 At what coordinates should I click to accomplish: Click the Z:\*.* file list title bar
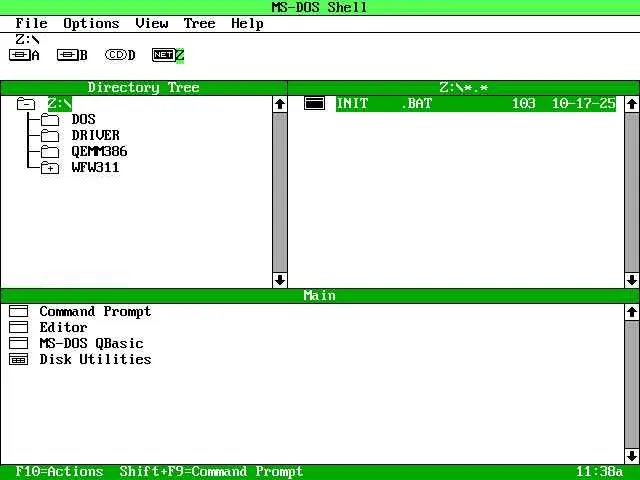coord(463,88)
